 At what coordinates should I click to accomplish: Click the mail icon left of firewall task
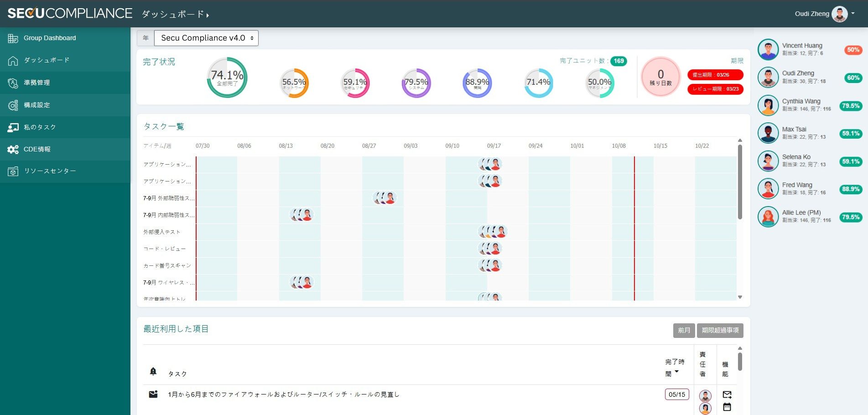click(x=153, y=394)
